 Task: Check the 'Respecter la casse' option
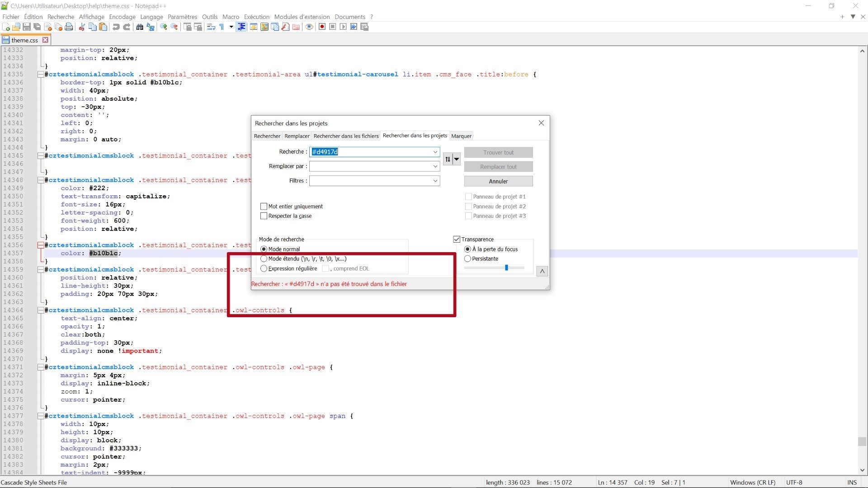(x=264, y=216)
